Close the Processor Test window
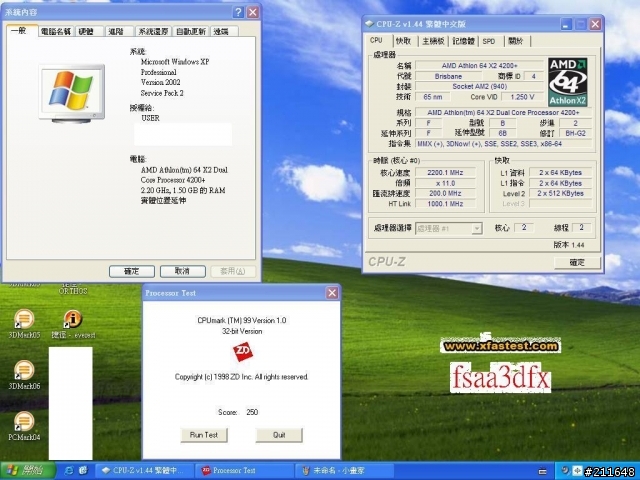The height and width of the screenshot is (480, 640). pos(332,293)
